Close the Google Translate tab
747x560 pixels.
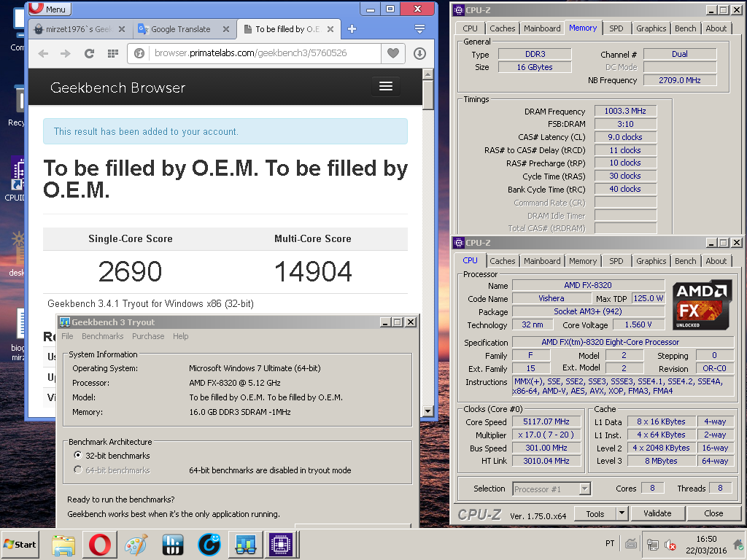[226, 29]
